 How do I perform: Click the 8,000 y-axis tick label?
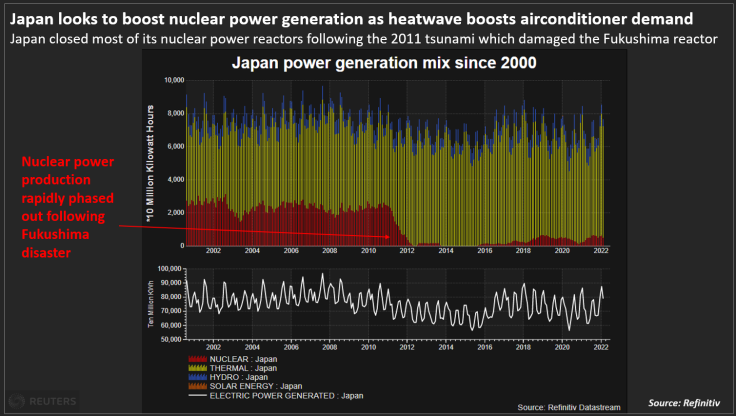(176, 113)
